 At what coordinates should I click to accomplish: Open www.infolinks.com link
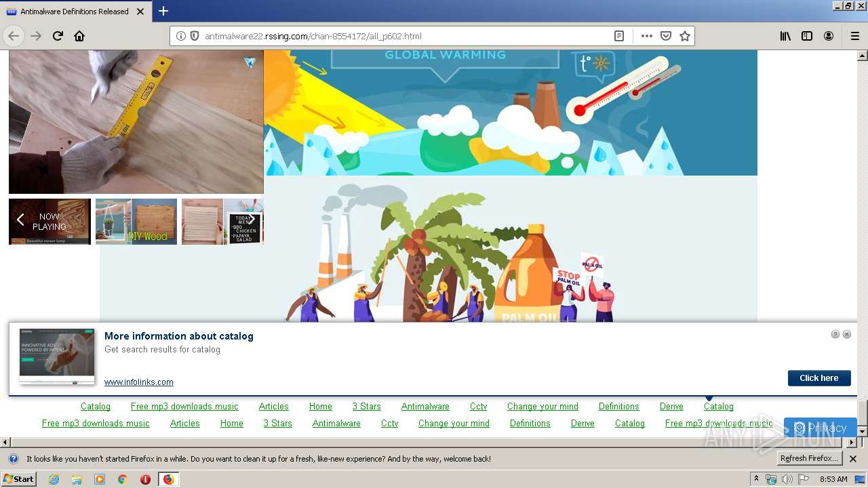pyautogui.click(x=139, y=382)
